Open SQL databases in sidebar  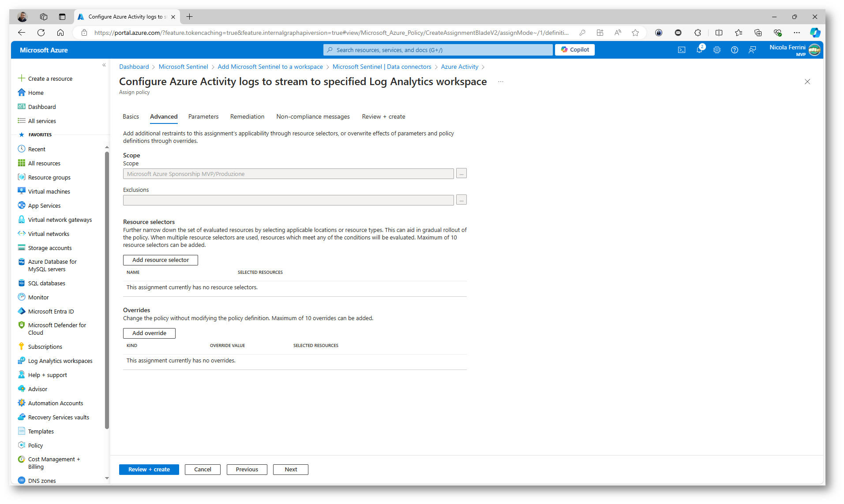pos(46,283)
